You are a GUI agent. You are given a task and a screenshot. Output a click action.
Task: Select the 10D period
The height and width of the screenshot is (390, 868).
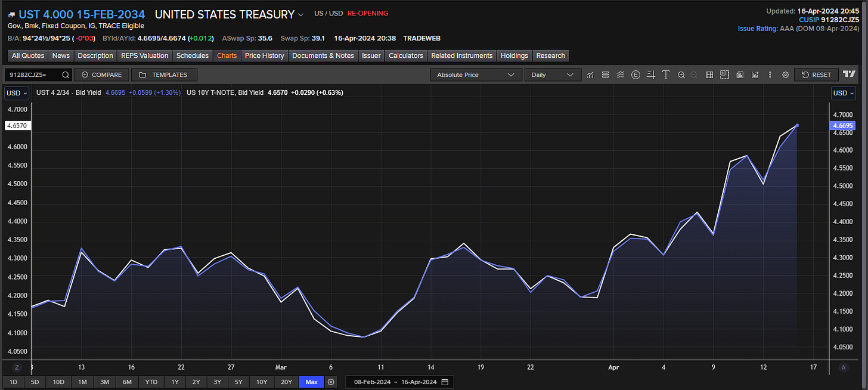coord(58,382)
